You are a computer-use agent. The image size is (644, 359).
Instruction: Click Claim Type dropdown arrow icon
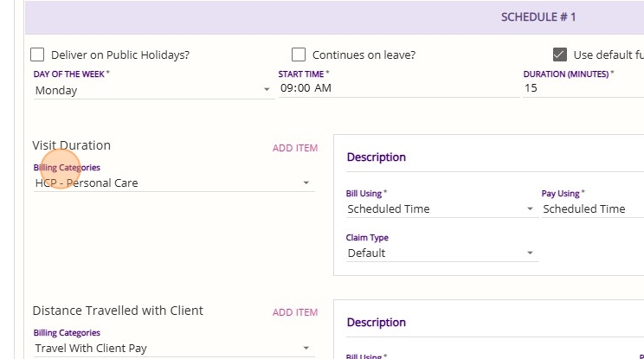[x=530, y=253]
